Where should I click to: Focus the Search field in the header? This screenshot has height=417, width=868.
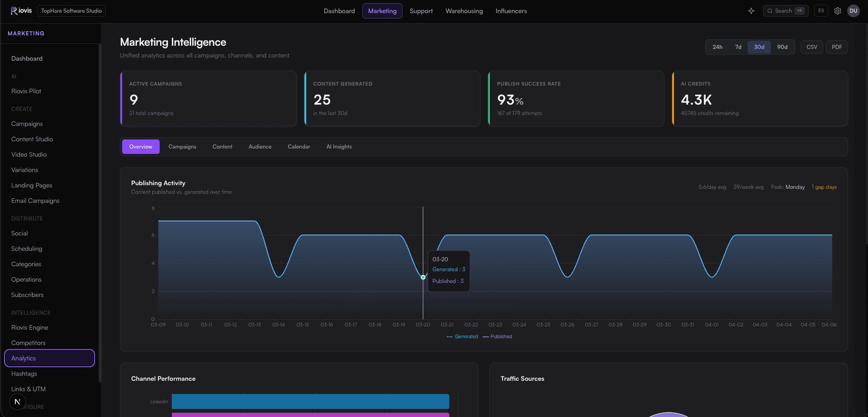(786, 11)
